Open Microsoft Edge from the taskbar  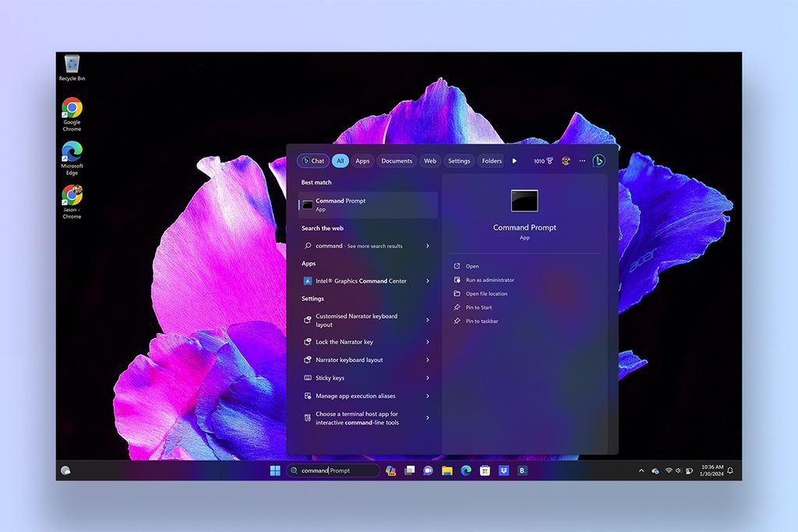(x=466, y=470)
